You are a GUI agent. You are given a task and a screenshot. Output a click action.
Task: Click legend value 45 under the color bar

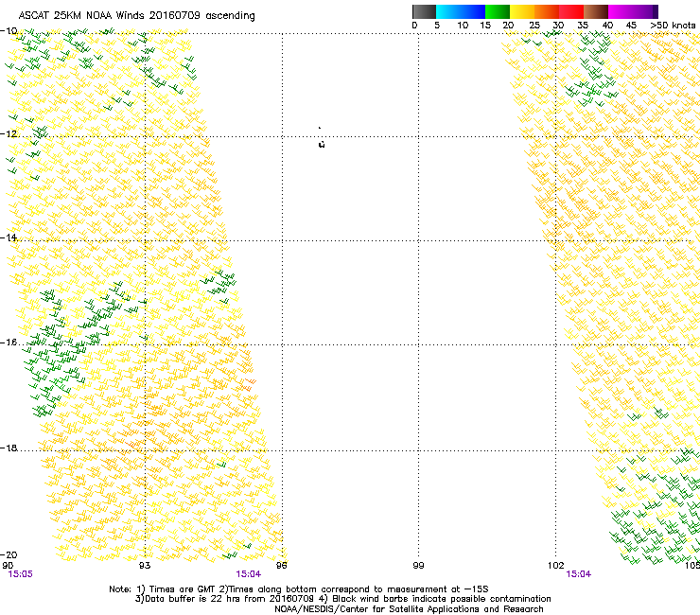coord(631,26)
